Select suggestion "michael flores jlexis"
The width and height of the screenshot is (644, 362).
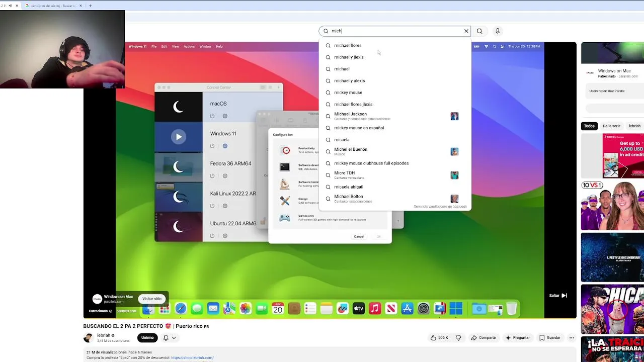(x=395, y=105)
